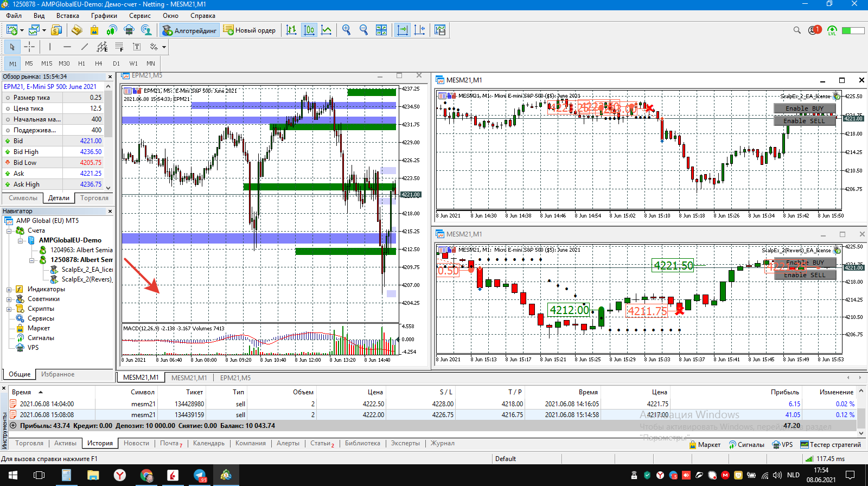Open the Yandex browser on the taskbar
The image size is (868, 486).
point(120,475)
